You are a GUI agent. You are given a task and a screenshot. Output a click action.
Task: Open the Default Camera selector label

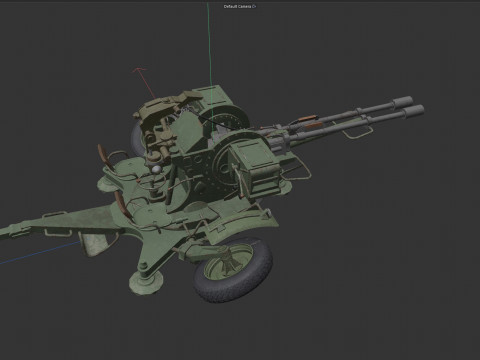click(237, 6)
